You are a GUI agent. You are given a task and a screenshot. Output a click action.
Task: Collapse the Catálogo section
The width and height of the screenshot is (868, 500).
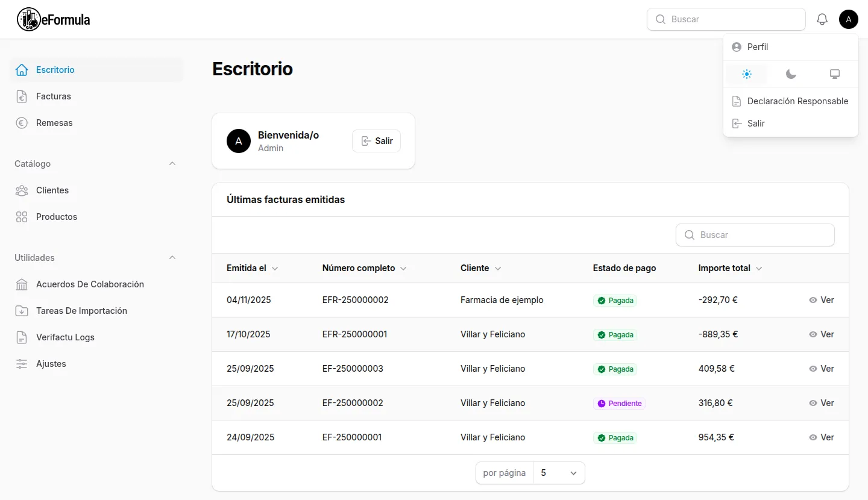[172, 164]
